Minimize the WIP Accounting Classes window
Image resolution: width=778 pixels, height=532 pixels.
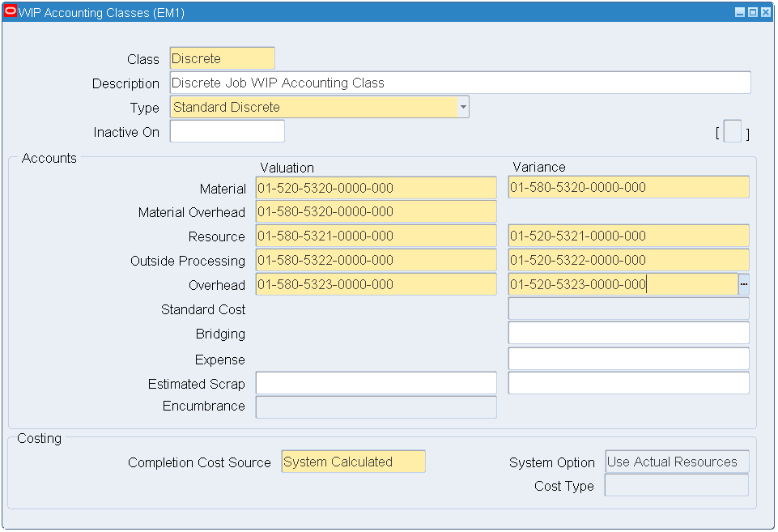(x=740, y=12)
